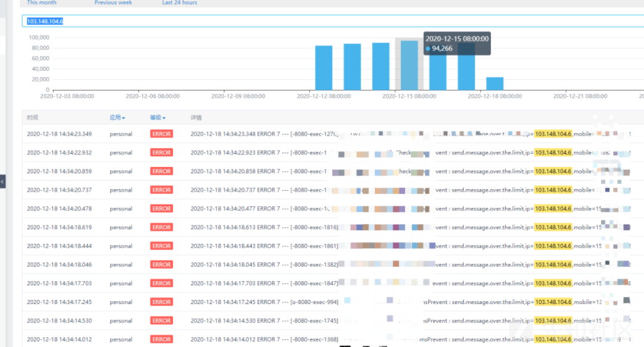Click ERROR badge on the 14:34:23.349 row
This screenshot has height=347, width=644.
click(162, 134)
